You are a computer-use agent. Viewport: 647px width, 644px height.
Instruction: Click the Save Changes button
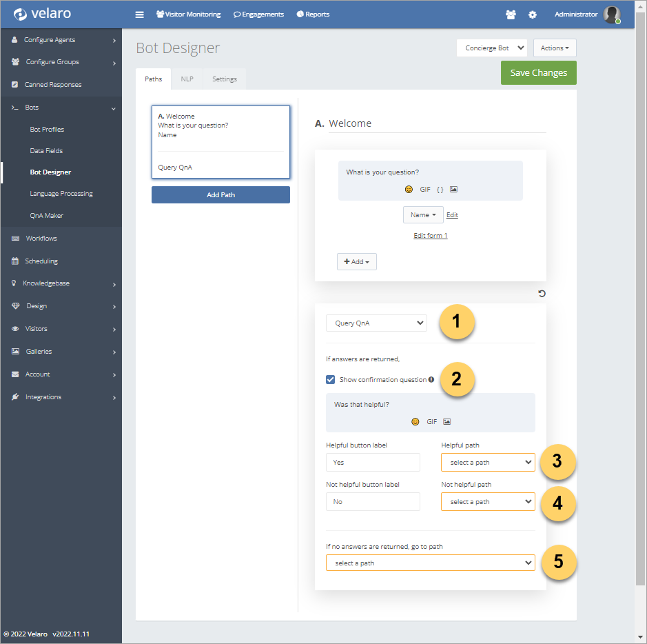(x=538, y=73)
